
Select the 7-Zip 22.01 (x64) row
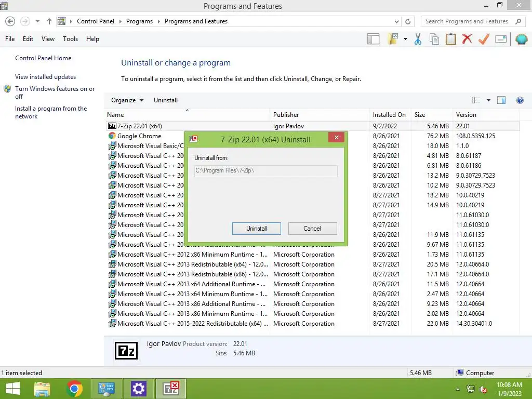click(312, 126)
